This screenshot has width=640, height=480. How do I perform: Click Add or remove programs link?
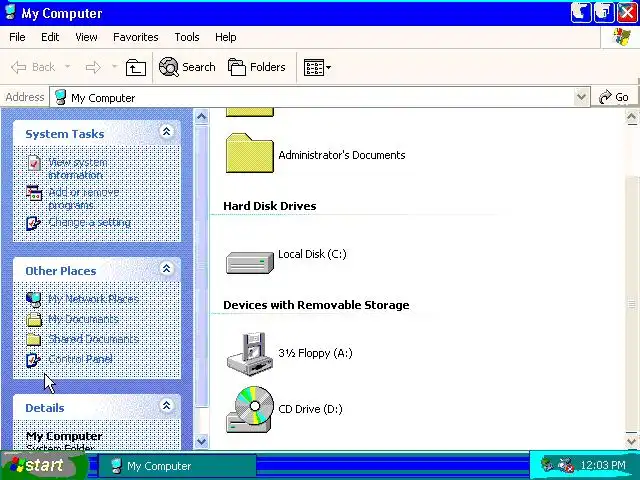[x=84, y=198]
